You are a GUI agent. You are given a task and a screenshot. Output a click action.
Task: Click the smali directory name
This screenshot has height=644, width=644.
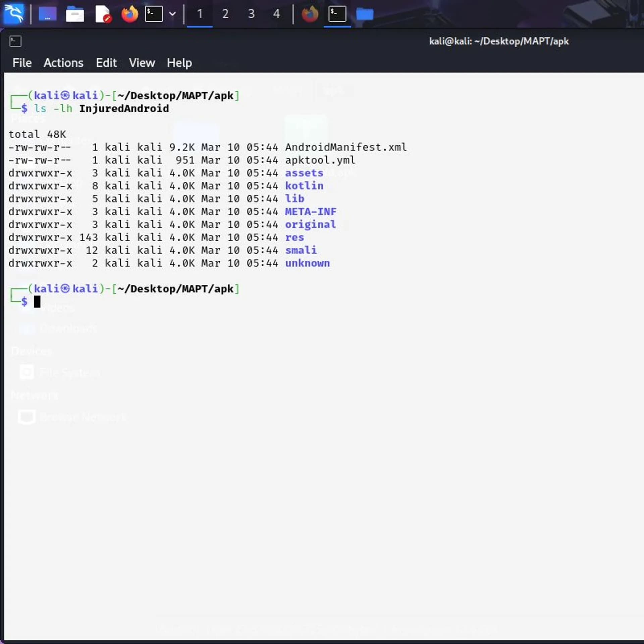301,250
